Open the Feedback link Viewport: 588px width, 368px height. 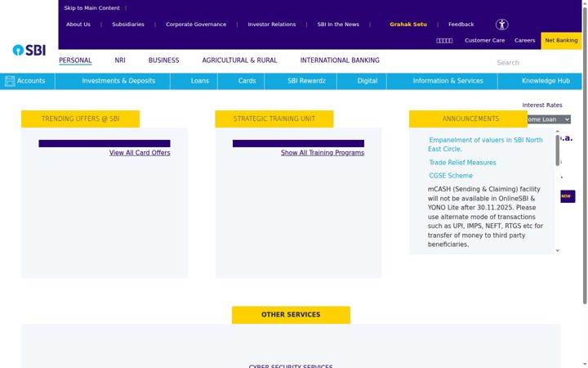(x=461, y=25)
